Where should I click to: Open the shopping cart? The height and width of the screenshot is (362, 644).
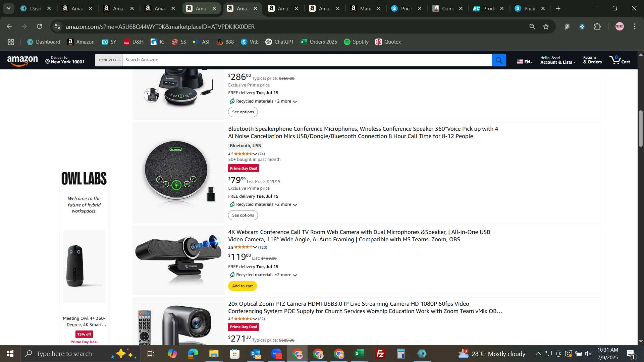(x=620, y=60)
